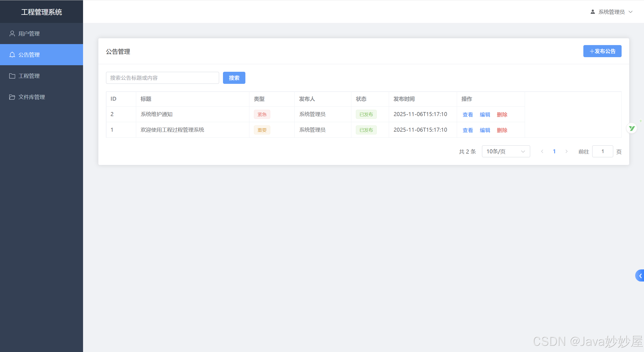Open 文件库管理 in the sidebar
Viewport: 644px width, 352px height.
tap(42, 97)
